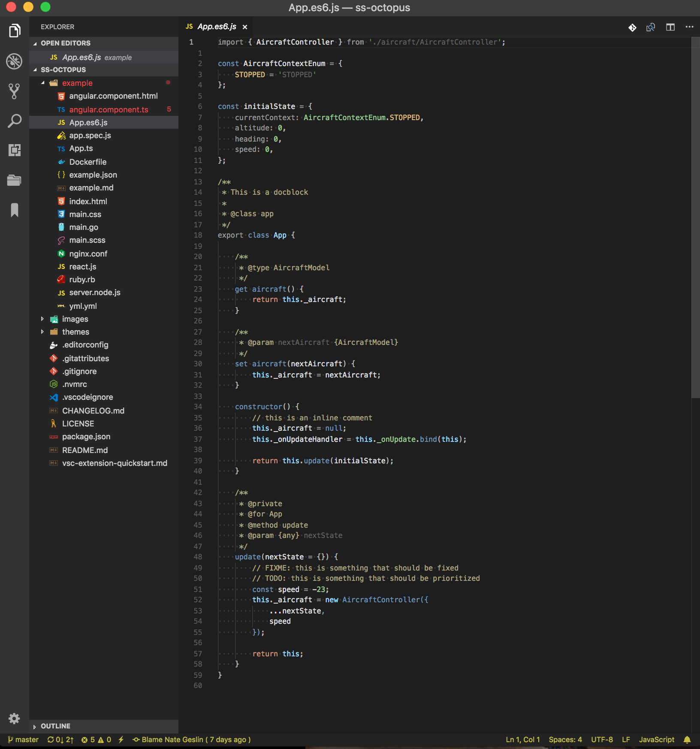Screen dimensions: 700x749
Task: Split the editor with the split icon
Action: [670, 27]
